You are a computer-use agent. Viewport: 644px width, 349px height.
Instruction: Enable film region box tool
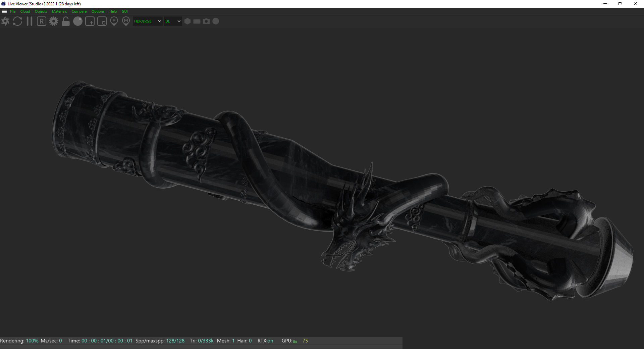102,21
